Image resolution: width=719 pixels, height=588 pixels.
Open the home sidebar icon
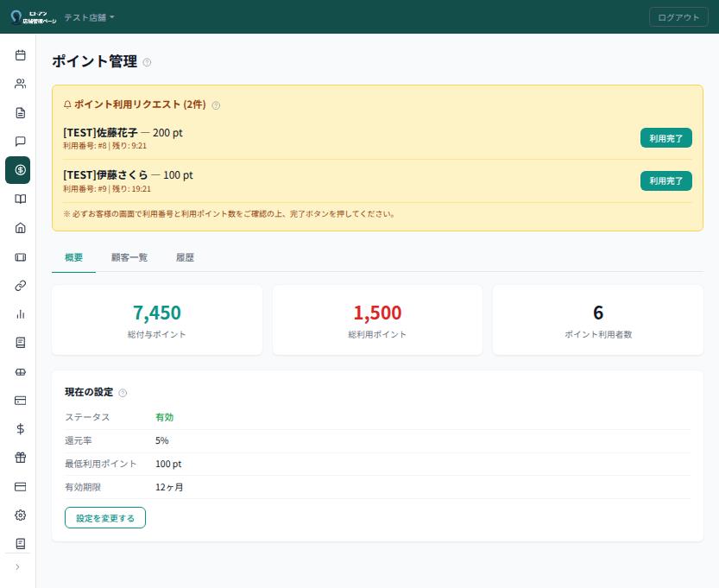click(20, 227)
